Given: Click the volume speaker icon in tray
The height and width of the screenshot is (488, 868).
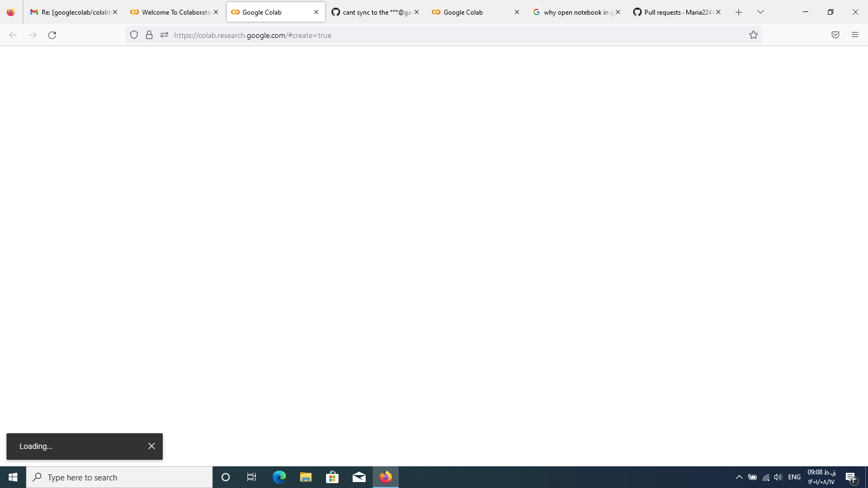Looking at the screenshot, I should 778,477.
